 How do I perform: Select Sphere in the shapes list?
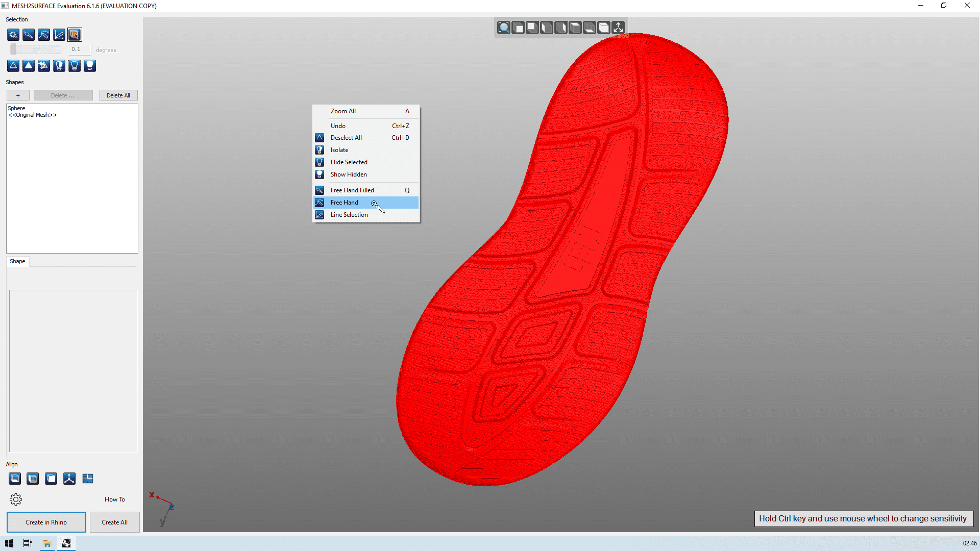click(x=16, y=108)
